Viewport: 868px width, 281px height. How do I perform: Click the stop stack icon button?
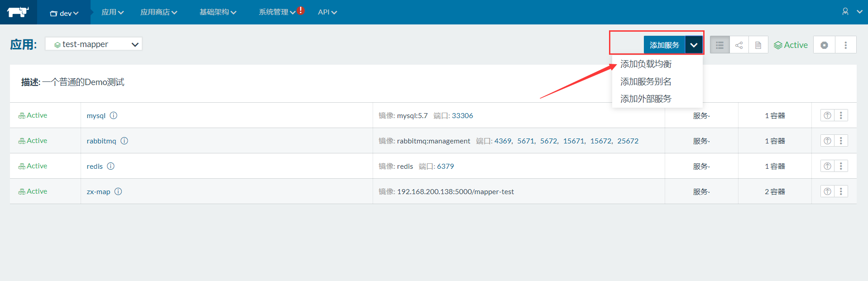click(824, 45)
